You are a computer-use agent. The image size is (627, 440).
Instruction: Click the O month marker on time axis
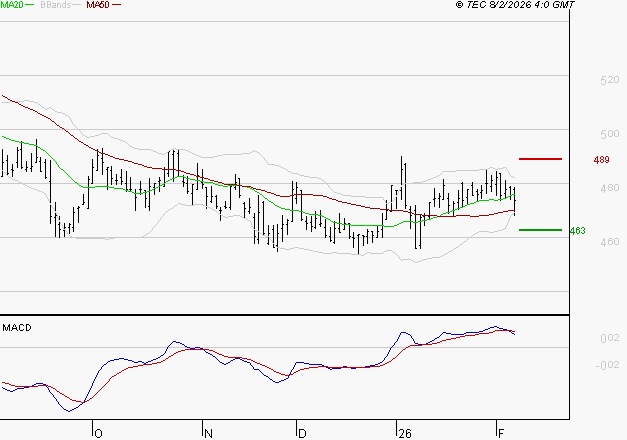click(x=98, y=434)
